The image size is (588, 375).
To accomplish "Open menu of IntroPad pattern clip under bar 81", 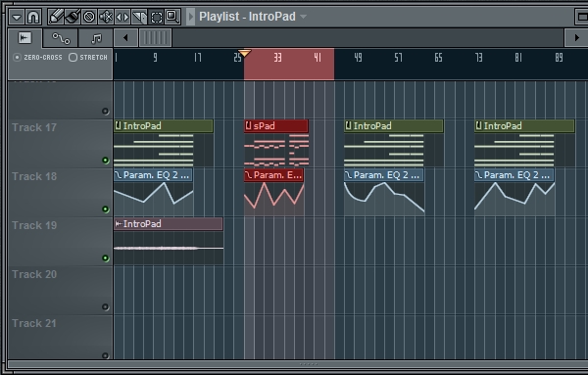I will [478, 126].
